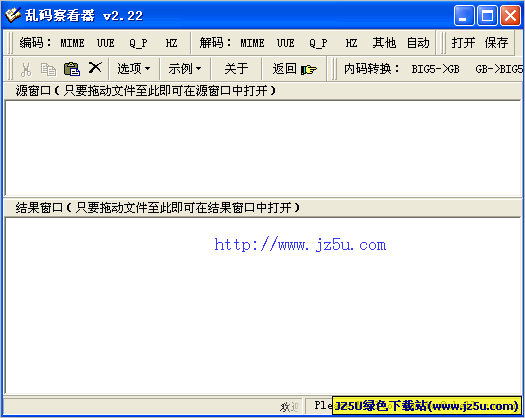Choose UUE in the 解码 decode group

[286, 43]
